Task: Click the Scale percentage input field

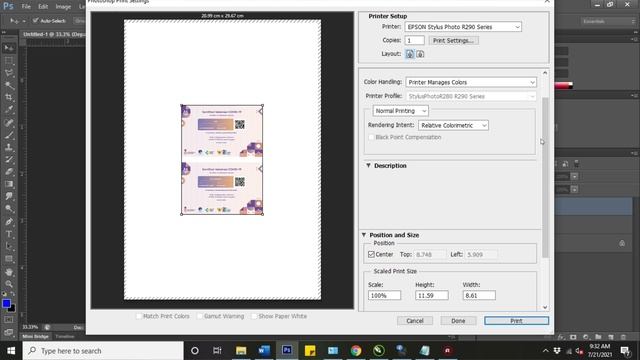Action: tap(384, 295)
